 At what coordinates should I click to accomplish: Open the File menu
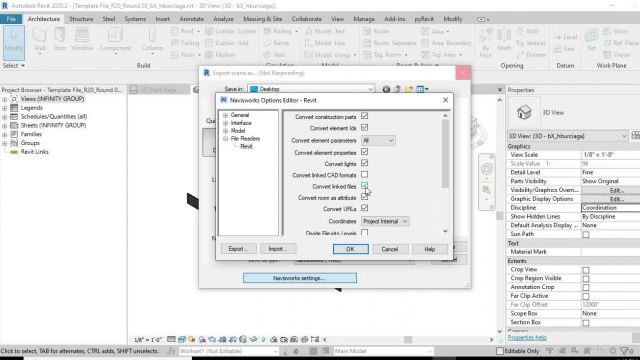pos(11,19)
